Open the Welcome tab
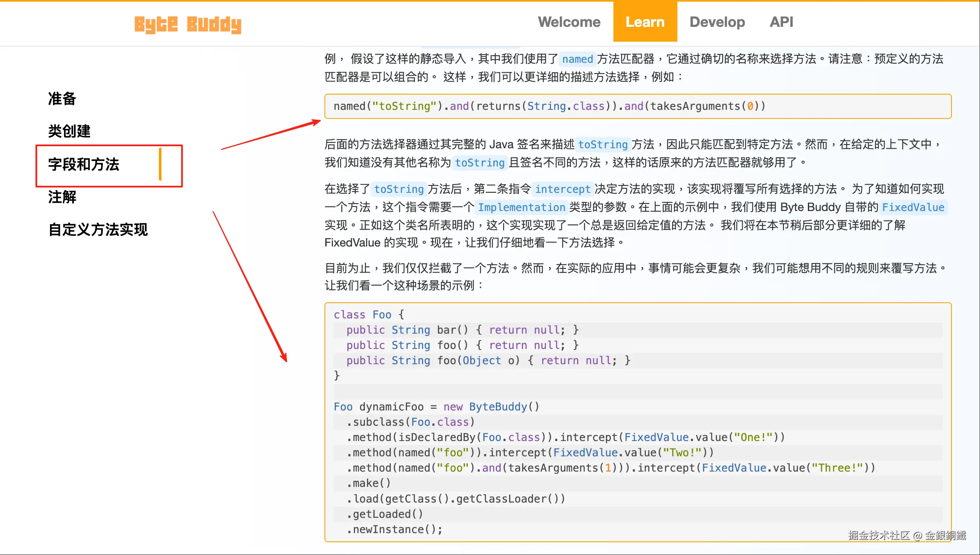The image size is (980, 555). (569, 22)
